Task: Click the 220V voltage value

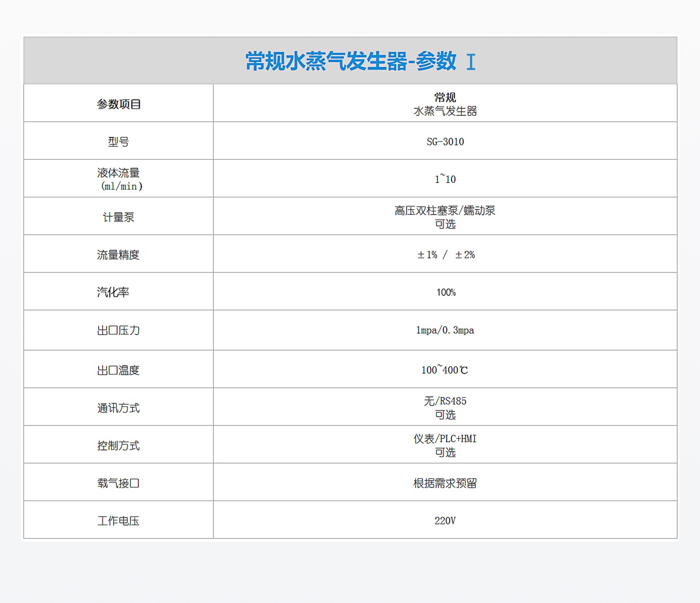Action: pyautogui.click(x=445, y=521)
